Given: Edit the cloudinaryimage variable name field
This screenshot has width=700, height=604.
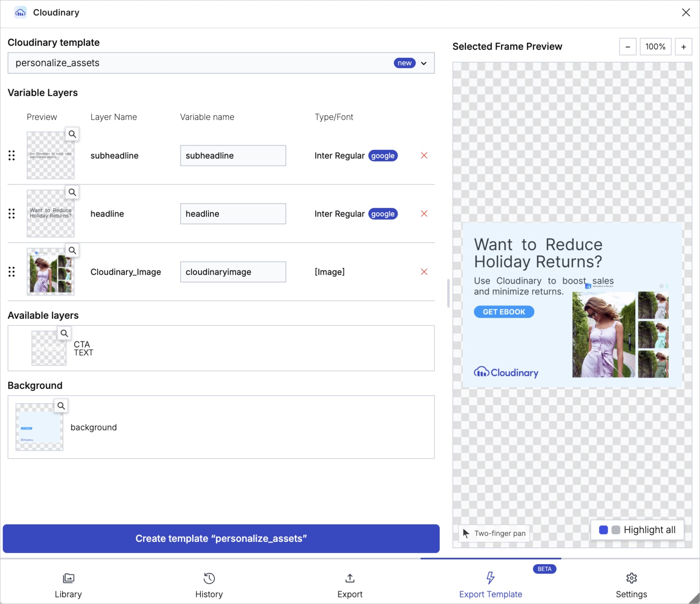Looking at the screenshot, I should pyautogui.click(x=233, y=272).
